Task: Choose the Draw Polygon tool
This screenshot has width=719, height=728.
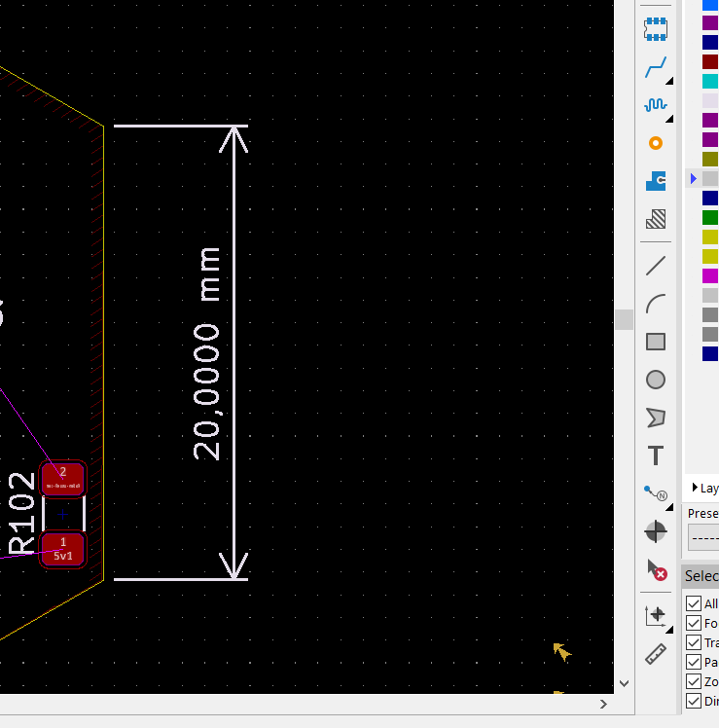Action: point(656,418)
